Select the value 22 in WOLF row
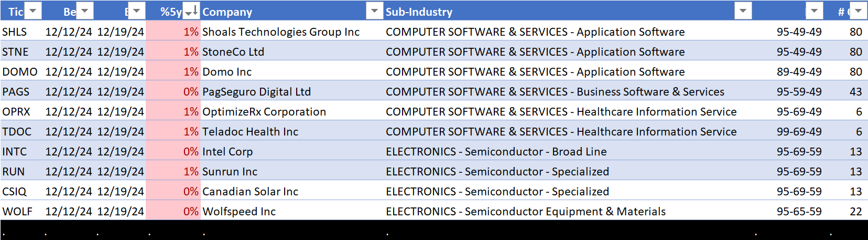Image resolution: width=868 pixels, height=240 pixels. pos(856,211)
